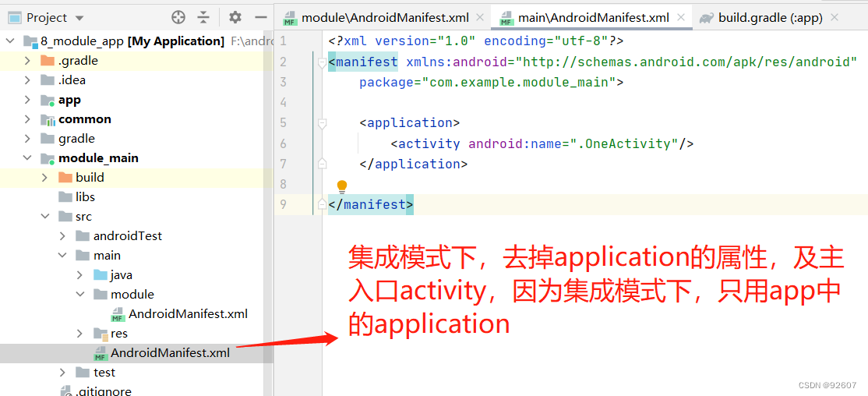Select the highlighted AndroidManifest.xml under main
The height and width of the screenshot is (396, 868).
pyautogui.click(x=171, y=353)
